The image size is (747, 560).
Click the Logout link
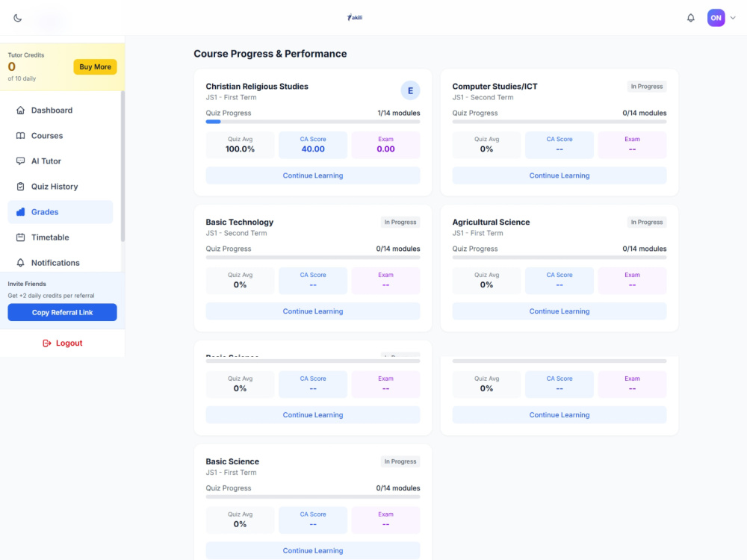click(63, 343)
